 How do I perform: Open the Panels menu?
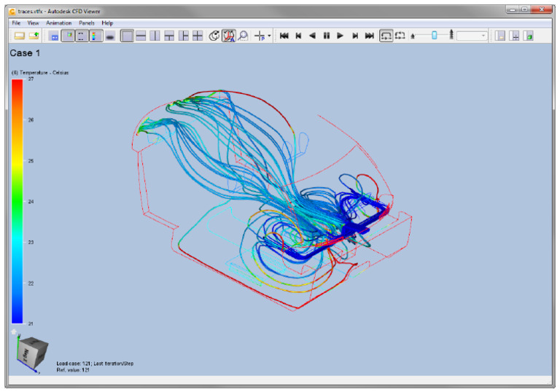[86, 23]
